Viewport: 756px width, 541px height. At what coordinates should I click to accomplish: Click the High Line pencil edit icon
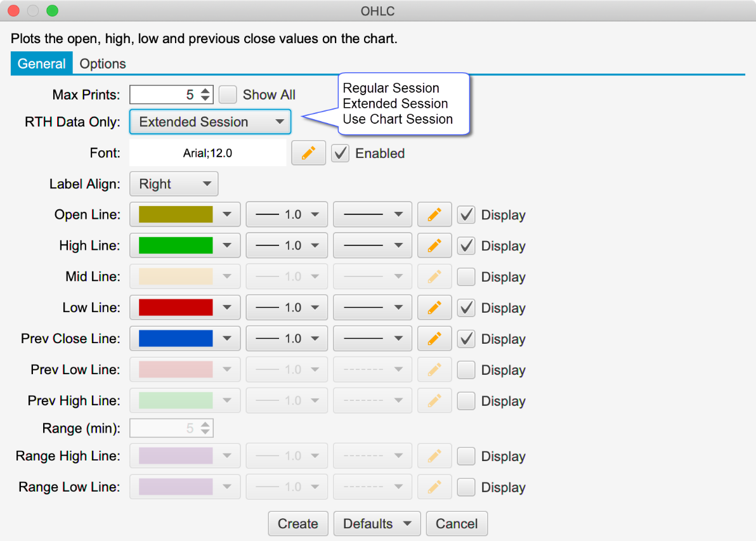tap(434, 246)
